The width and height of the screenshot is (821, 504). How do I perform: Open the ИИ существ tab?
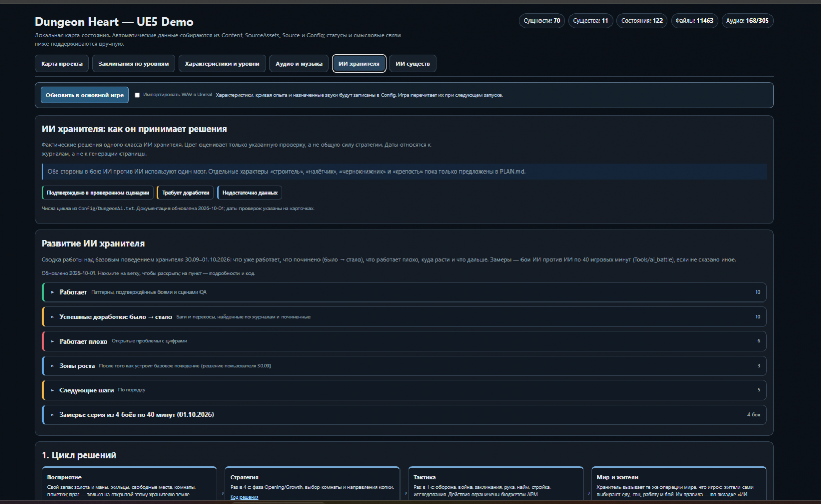point(413,64)
